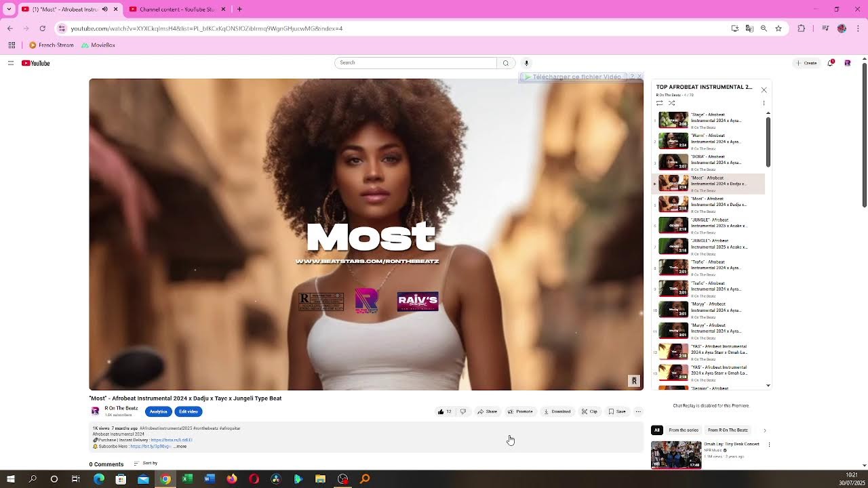
Task: Toggle shuffle playlist
Action: pyautogui.click(x=672, y=103)
